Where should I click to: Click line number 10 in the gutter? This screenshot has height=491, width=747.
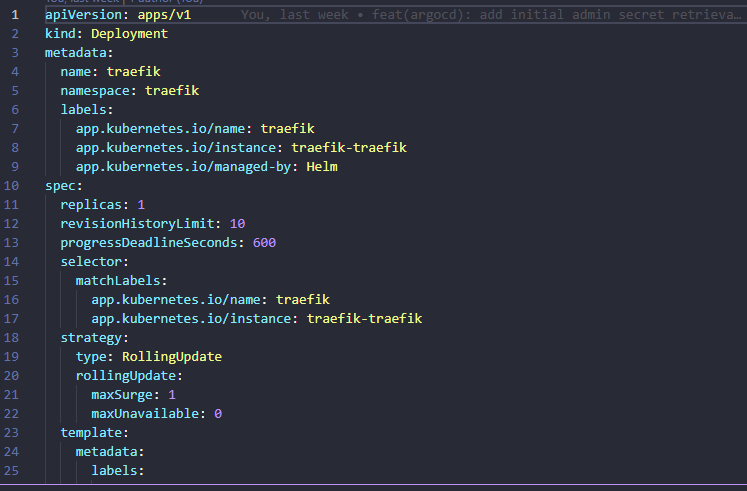(x=11, y=186)
